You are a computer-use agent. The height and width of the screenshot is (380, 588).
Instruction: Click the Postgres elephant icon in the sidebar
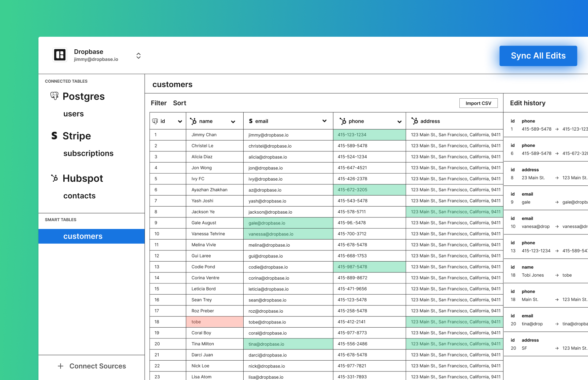[x=54, y=96]
